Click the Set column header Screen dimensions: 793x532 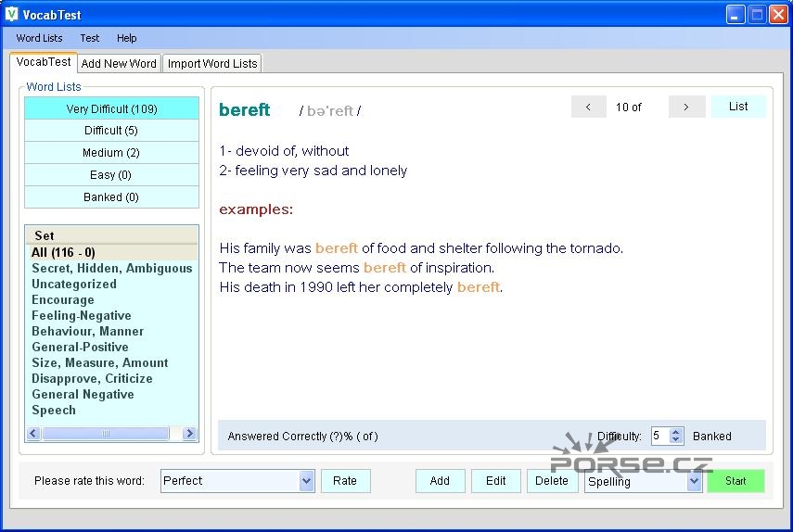click(x=112, y=235)
